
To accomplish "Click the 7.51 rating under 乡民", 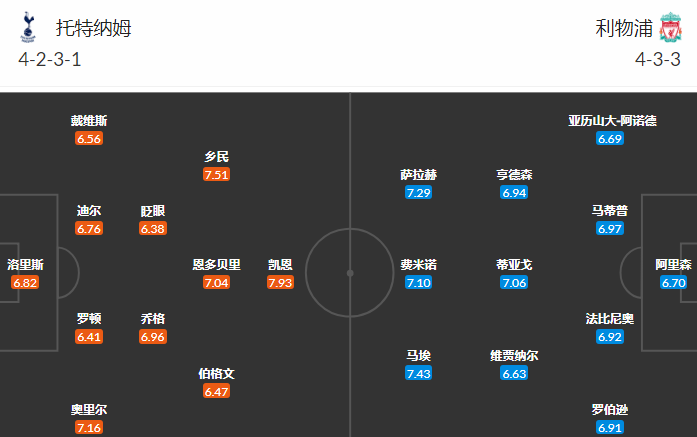I will point(217,174).
